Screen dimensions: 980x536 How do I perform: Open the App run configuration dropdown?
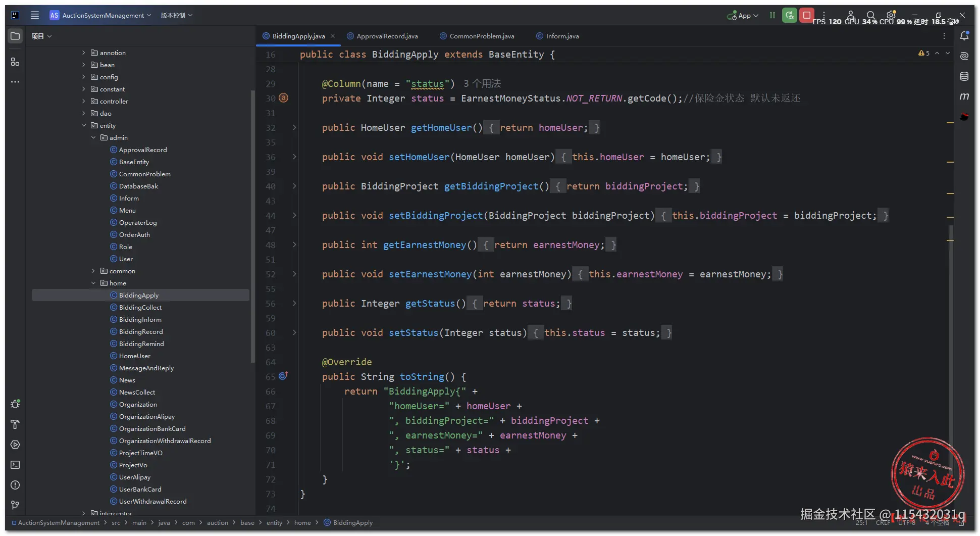coord(743,16)
